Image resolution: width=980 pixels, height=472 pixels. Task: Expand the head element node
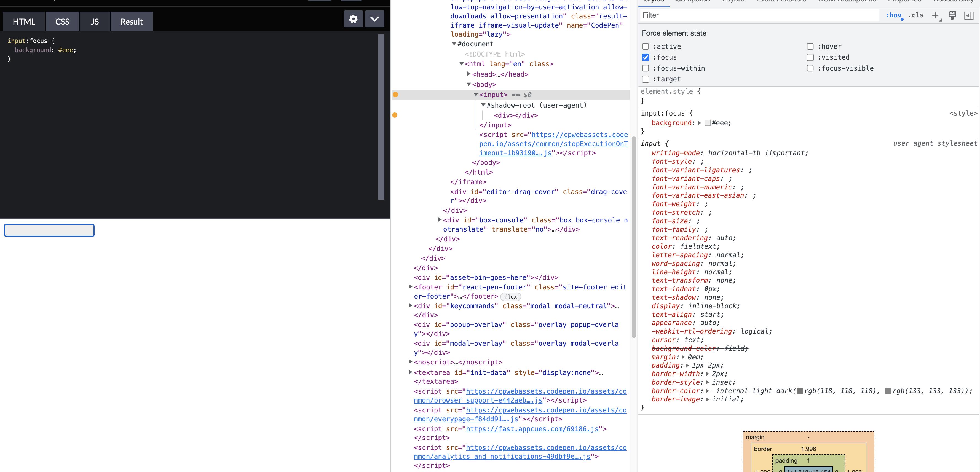click(x=469, y=74)
